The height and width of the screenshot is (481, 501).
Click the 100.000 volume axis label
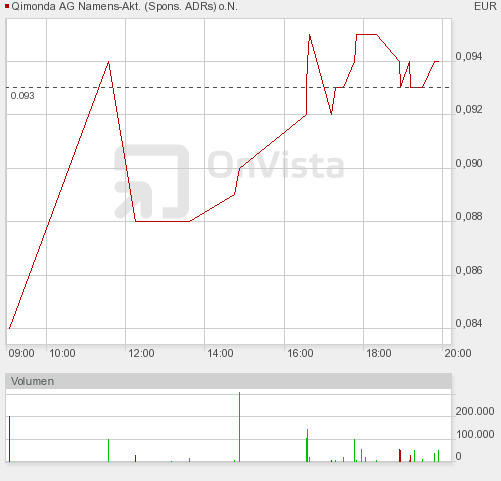click(x=475, y=434)
